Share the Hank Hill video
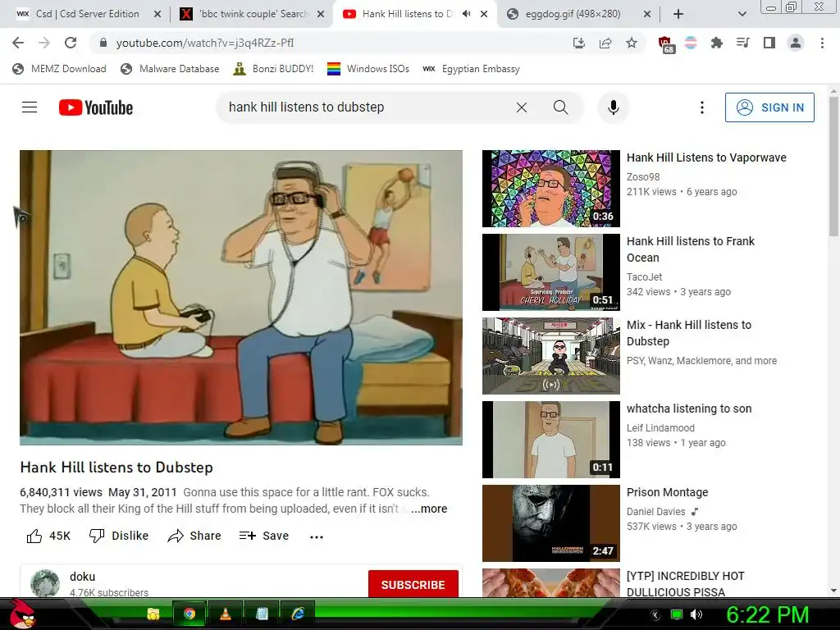Screen dimensions: 840x630 194,536
